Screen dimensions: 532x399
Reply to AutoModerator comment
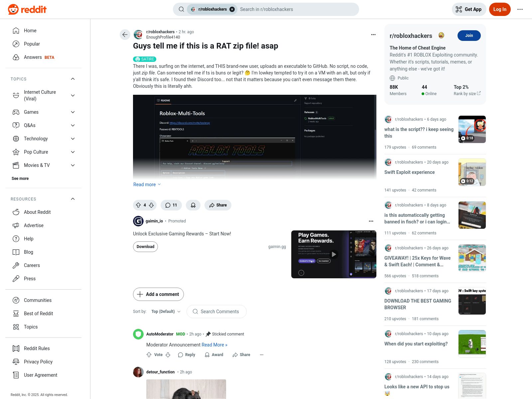coord(187,355)
